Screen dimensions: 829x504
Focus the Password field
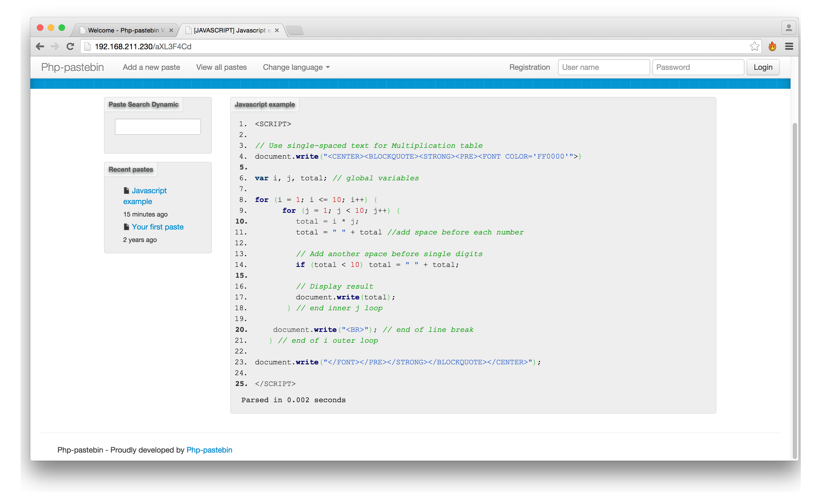pos(698,67)
